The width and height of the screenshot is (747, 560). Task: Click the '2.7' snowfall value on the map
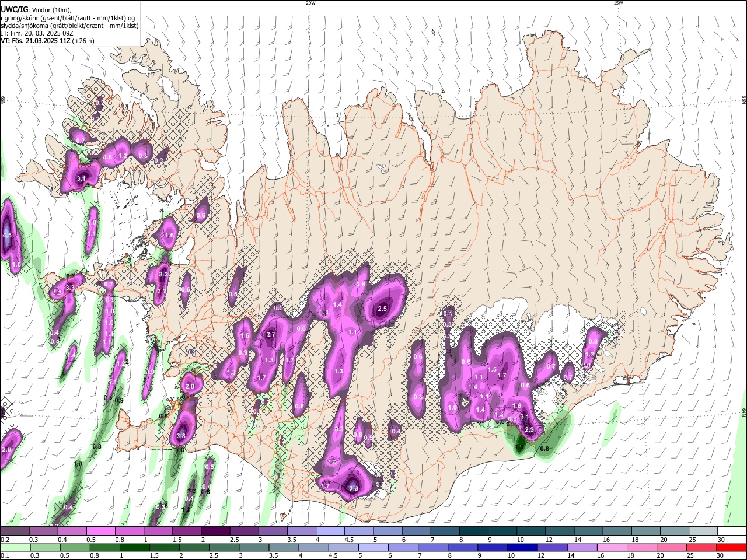point(270,334)
